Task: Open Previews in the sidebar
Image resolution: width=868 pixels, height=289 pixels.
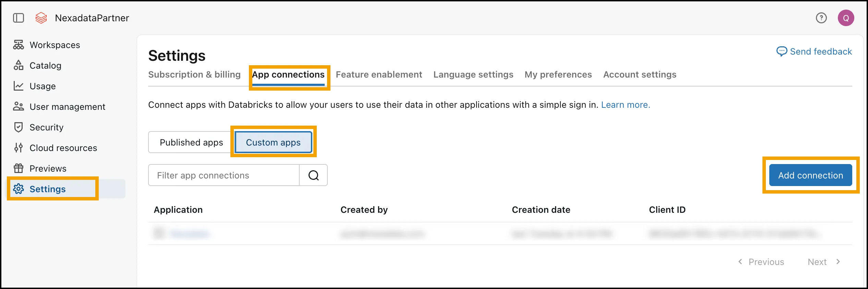Action: pyautogui.click(x=48, y=169)
